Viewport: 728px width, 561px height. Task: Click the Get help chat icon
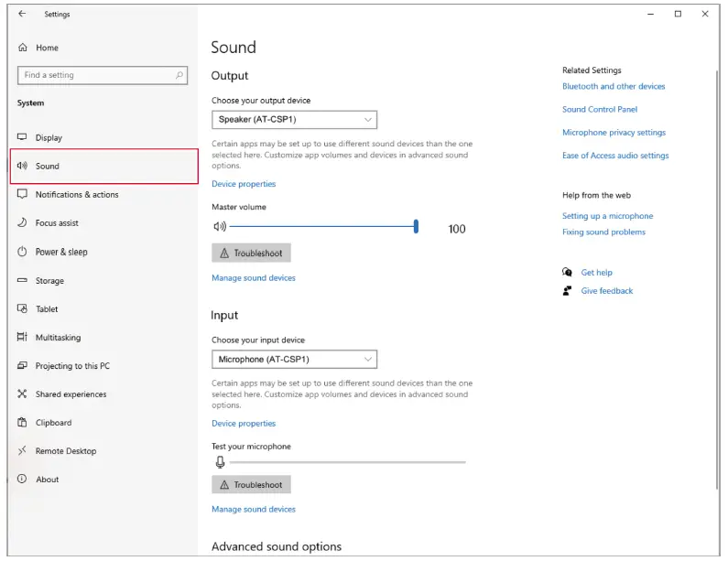tap(568, 273)
